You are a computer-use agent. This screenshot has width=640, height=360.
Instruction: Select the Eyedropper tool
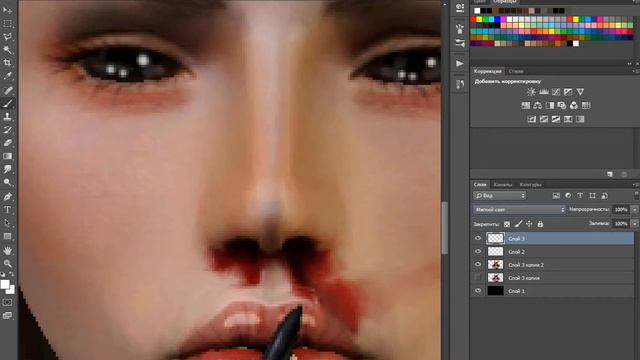tap(7, 76)
